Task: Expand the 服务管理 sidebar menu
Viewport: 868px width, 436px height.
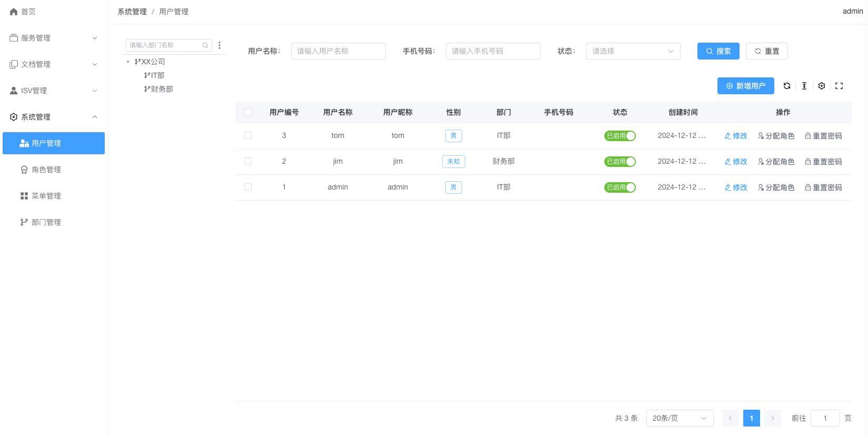Action: coord(54,38)
